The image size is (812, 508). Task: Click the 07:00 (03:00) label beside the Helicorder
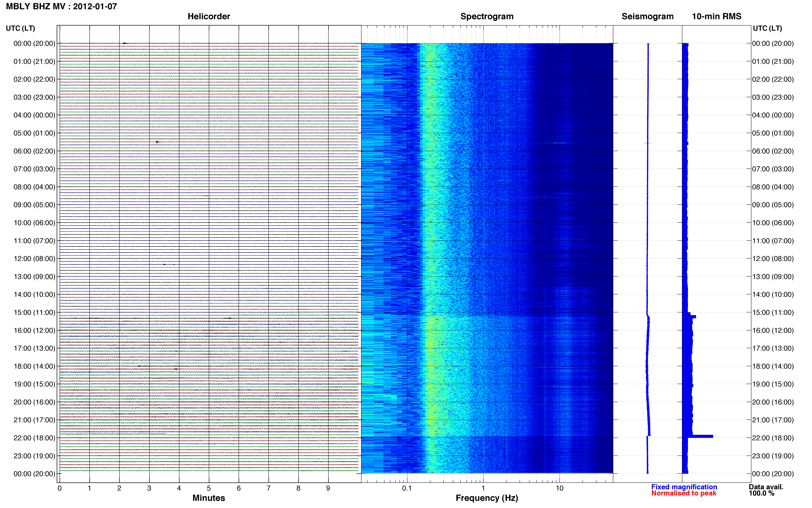point(34,169)
